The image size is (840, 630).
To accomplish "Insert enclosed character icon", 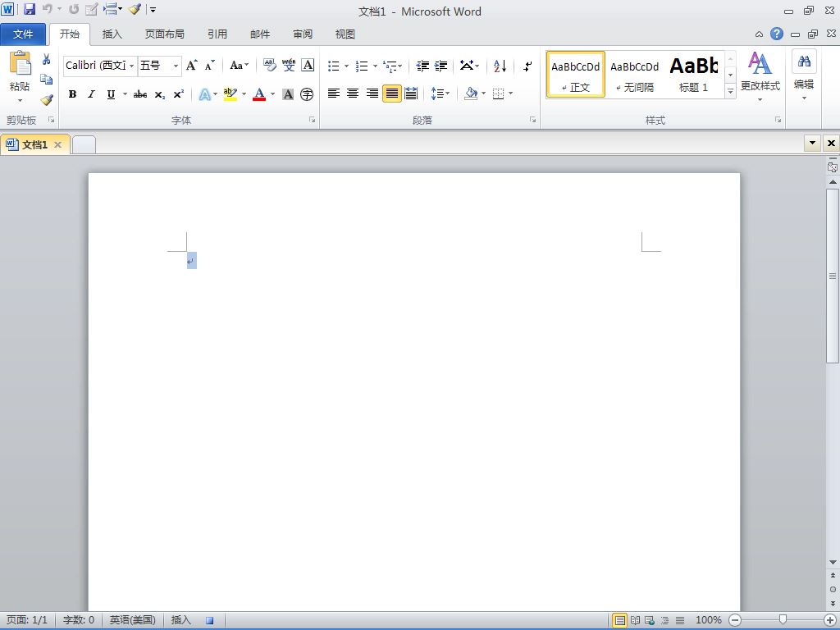I will tap(307, 94).
